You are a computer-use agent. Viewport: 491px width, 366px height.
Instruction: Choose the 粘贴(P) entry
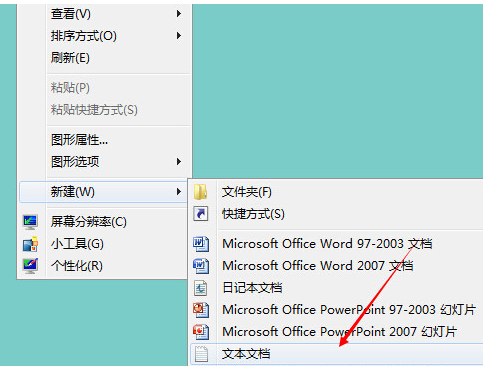click(105, 88)
